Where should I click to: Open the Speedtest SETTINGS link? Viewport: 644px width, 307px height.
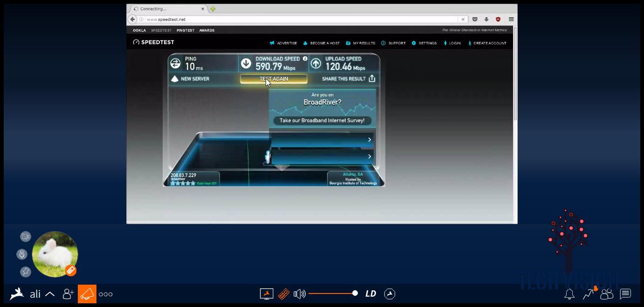(x=424, y=43)
